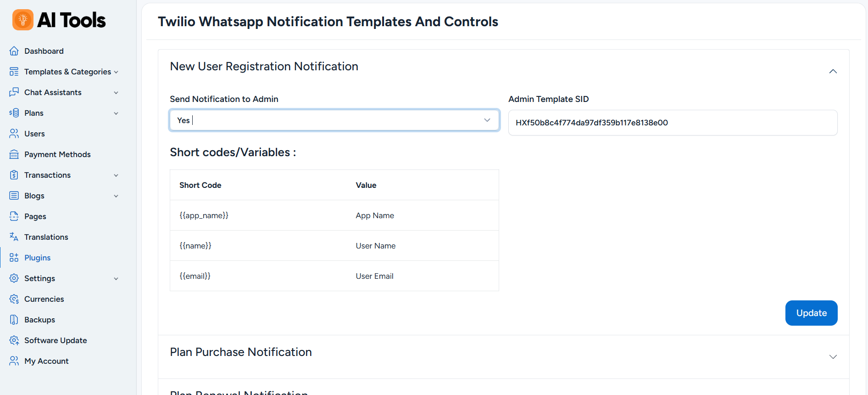Open Software Update menu item
This screenshot has width=868, height=395.
pyautogui.click(x=56, y=340)
